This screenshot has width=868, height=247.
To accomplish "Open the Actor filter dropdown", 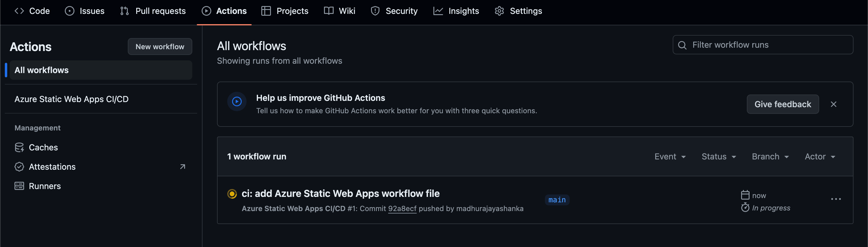I will click(x=819, y=157).
